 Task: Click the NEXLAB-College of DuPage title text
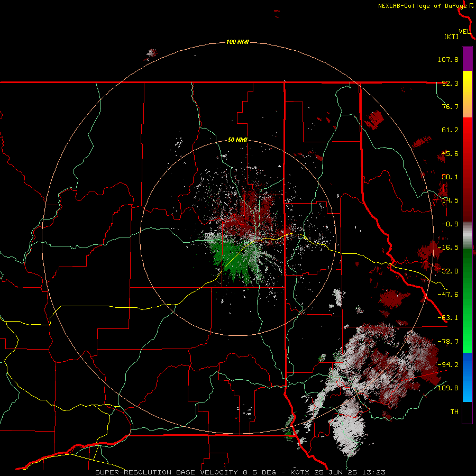point(422,6)
